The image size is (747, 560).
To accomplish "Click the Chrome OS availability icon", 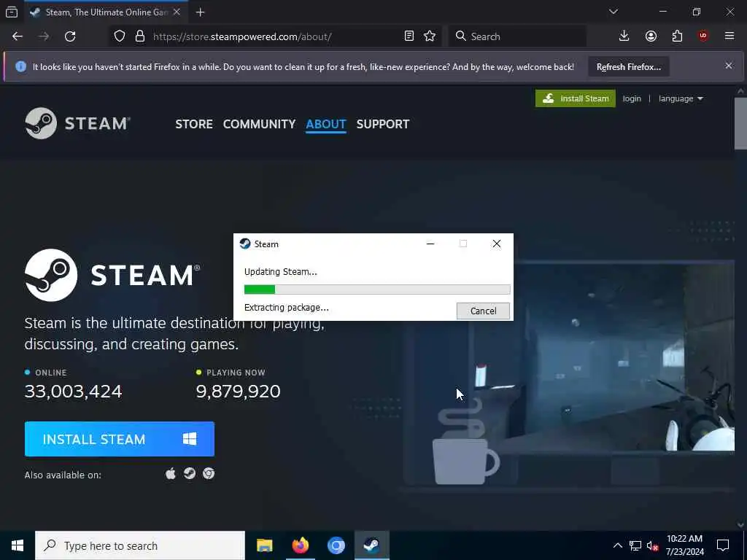I will [x=208, y=473].
